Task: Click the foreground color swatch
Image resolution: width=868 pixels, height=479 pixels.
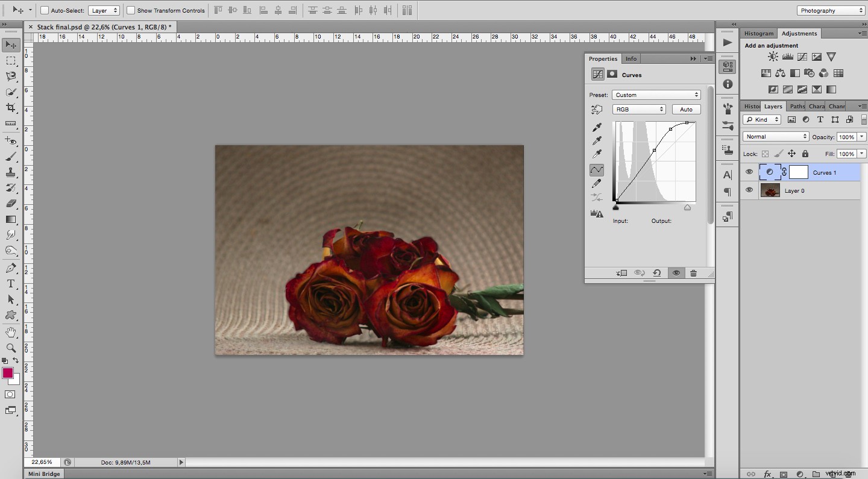Action: pos(8,374)
